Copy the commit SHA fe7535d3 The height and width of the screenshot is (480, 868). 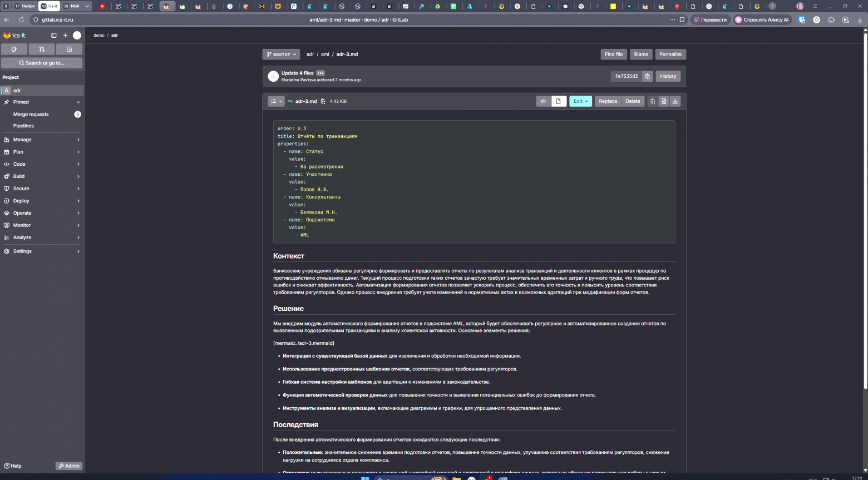(647, 76)
